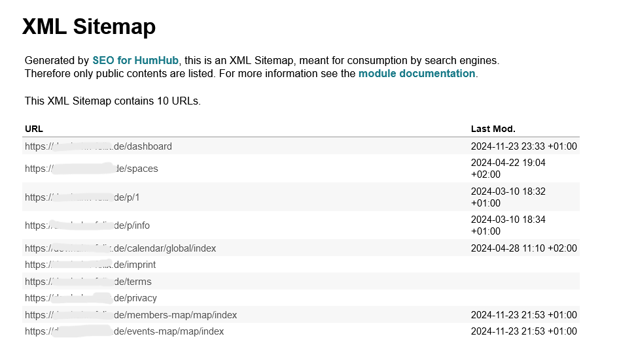Click the terms URL link
The width and height of the screenshot is (617, 364).
coord(88,282)
